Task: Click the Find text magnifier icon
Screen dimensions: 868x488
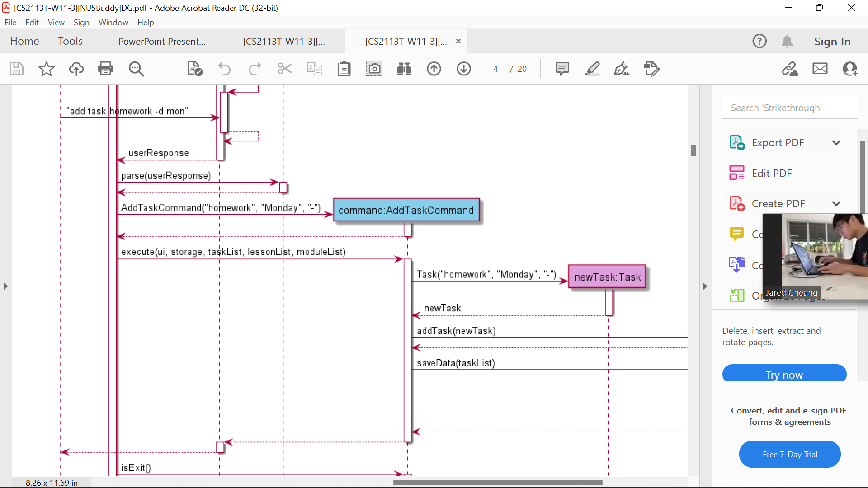Action: click(x=136, y=69)
